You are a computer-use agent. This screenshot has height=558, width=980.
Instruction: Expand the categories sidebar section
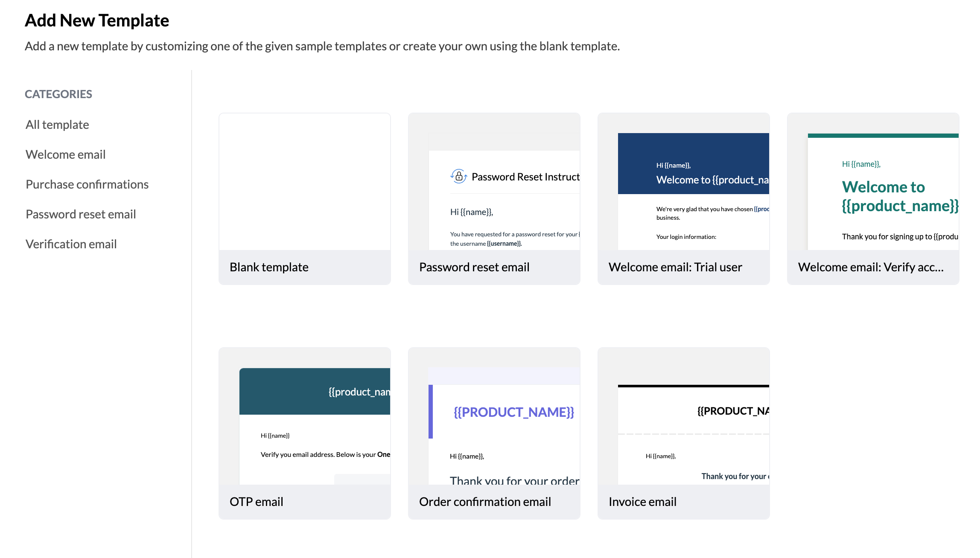tap(58, 94)
